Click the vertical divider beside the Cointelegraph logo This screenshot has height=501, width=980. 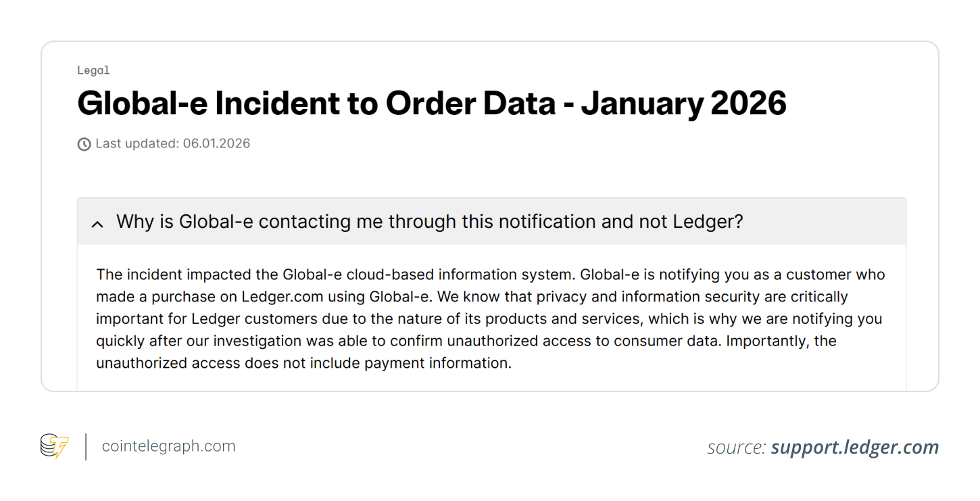[86, 447]
